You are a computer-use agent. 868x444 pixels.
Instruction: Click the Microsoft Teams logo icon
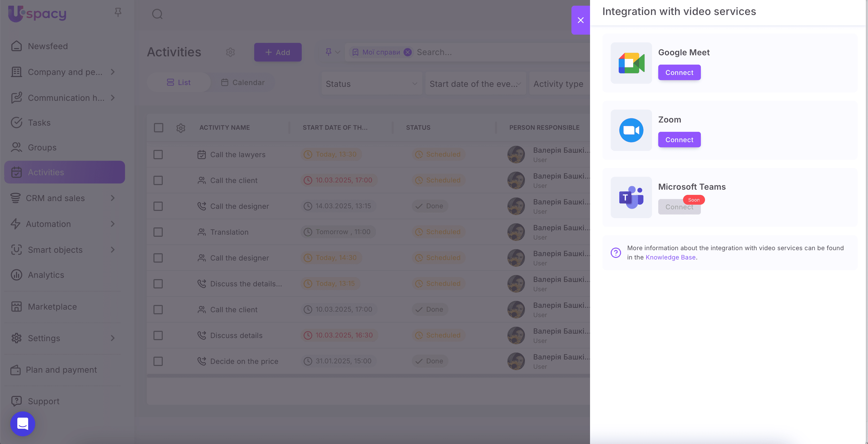631,197
